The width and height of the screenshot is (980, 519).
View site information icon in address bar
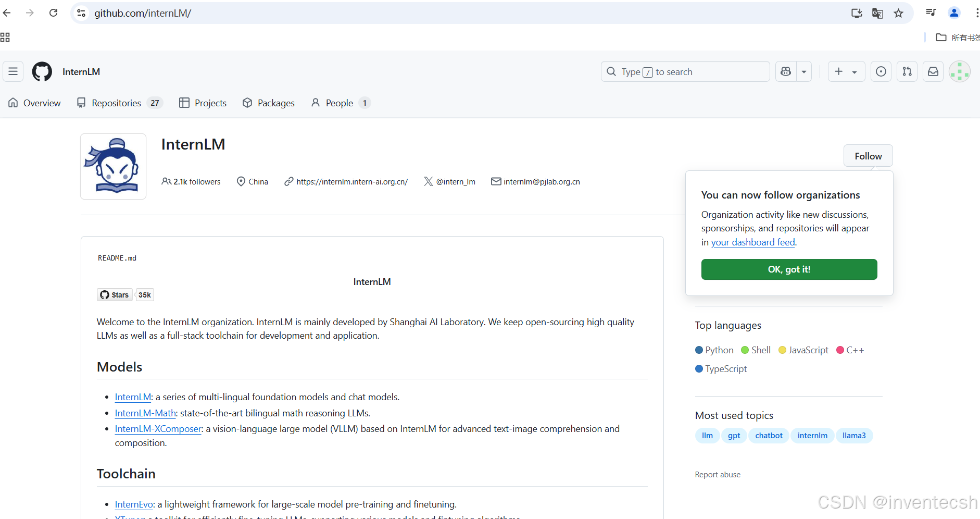[x=81, y=13]
